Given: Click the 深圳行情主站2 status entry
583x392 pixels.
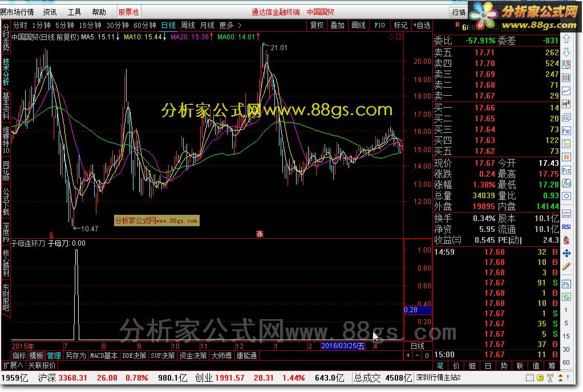Looking at the screenshot, I should (438, 378).
